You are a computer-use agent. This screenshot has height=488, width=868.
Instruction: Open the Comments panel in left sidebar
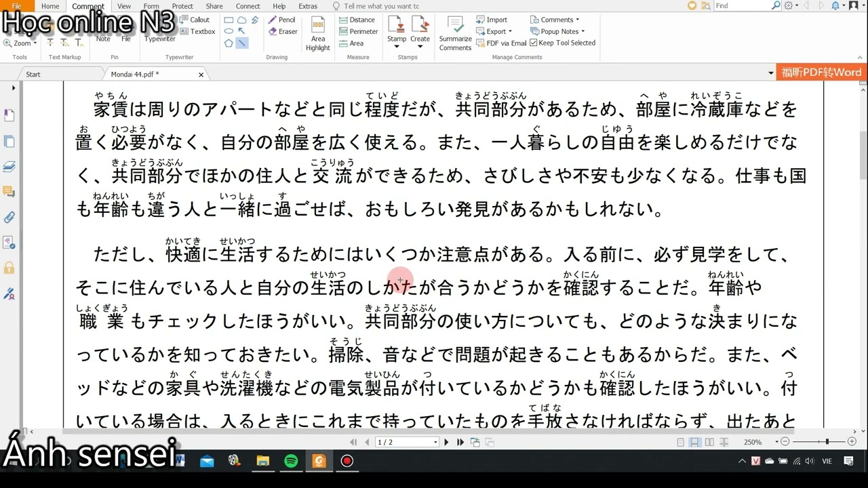pyautogui.click(x=9, y=192)
